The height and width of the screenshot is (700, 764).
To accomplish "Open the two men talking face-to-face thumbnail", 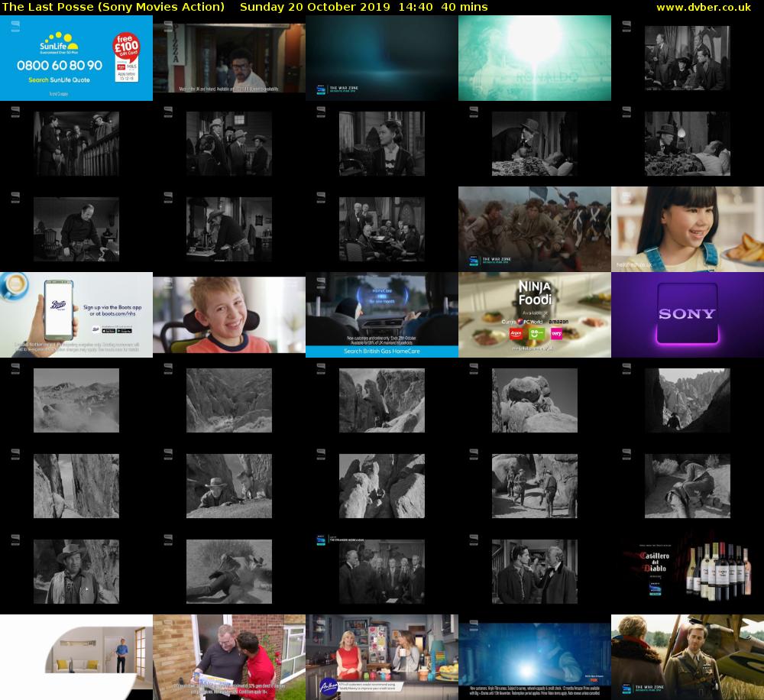I will 535,572.
